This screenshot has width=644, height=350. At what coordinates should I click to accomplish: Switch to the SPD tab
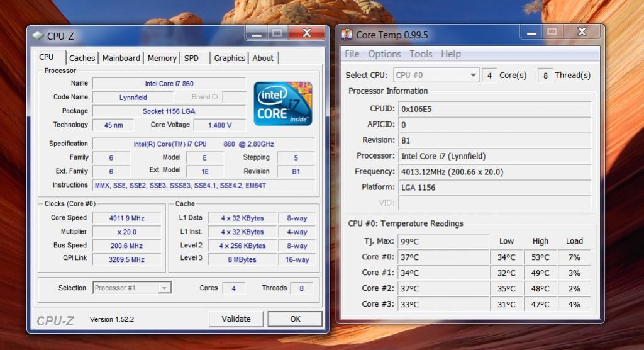191,58
